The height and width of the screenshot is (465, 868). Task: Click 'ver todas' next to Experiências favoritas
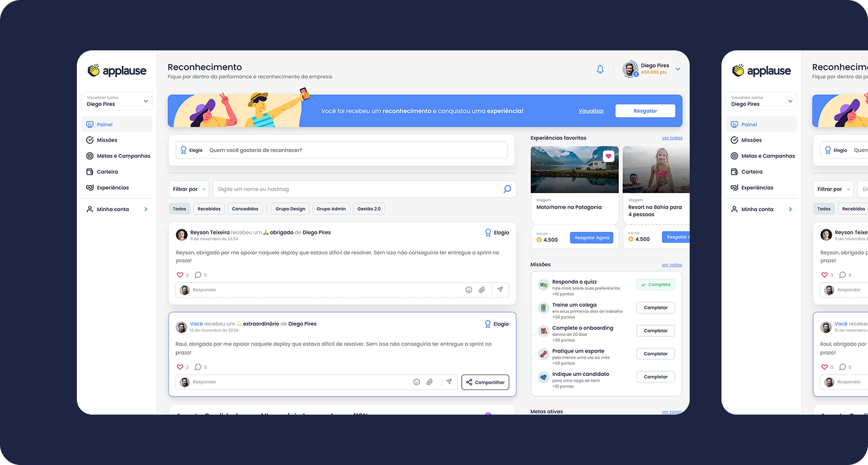tap(672, 138)
